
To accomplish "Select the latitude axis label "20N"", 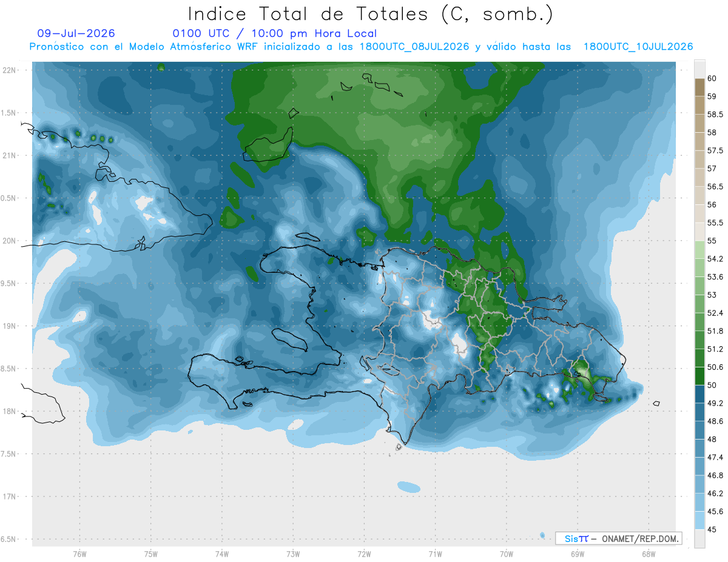I will point(10,241).
